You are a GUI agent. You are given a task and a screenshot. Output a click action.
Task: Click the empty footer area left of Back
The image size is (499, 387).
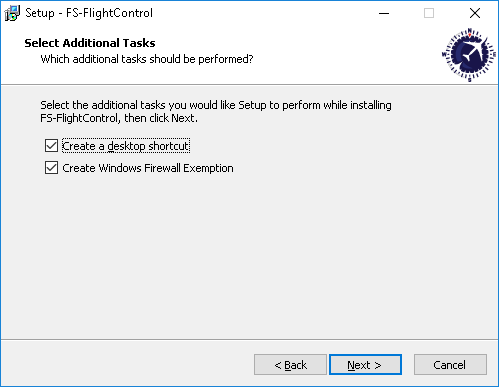127,364
